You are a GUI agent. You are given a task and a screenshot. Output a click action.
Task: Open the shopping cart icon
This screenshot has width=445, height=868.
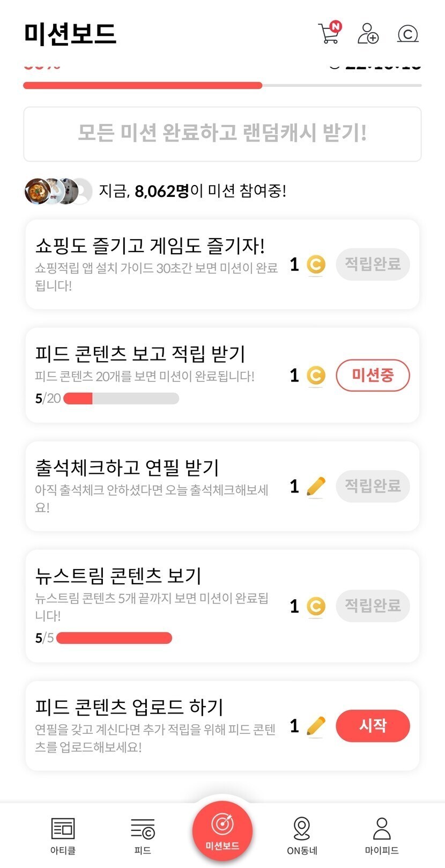329,33
